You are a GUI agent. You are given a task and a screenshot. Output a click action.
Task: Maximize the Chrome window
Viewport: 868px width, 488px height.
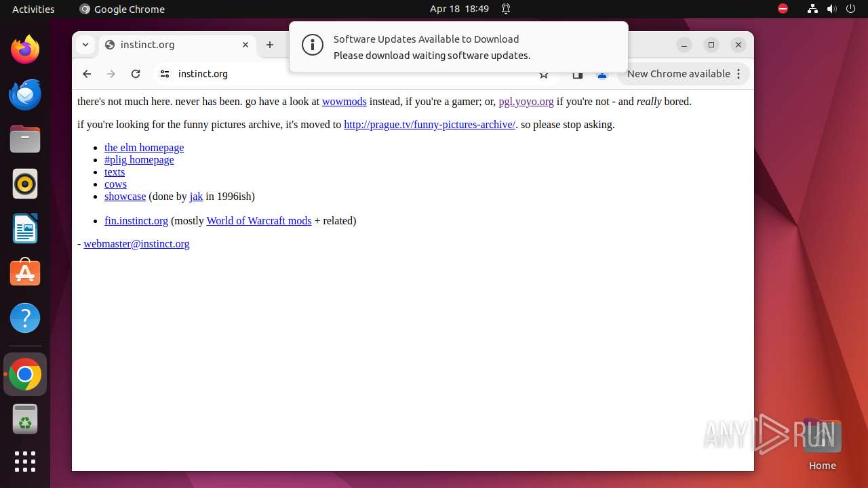711,45
